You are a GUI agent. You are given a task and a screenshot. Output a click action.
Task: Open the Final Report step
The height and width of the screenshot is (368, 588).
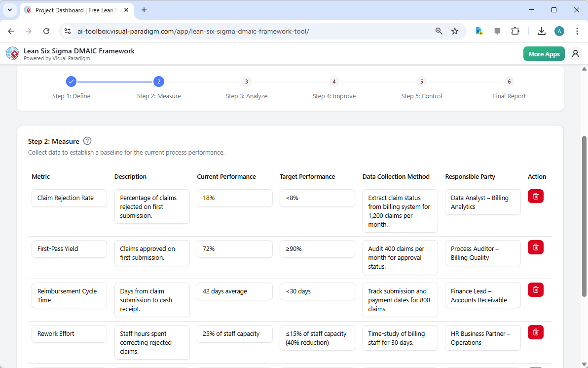pos(509,82)
